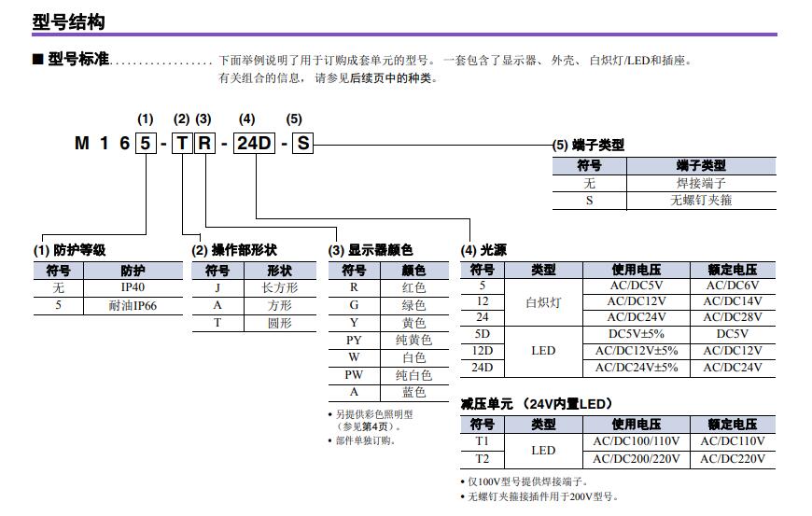Screen dimensions: 812x516
Task: Click note about 无螺钉夹箍接插件 200V
Action: tap(542, 496)
